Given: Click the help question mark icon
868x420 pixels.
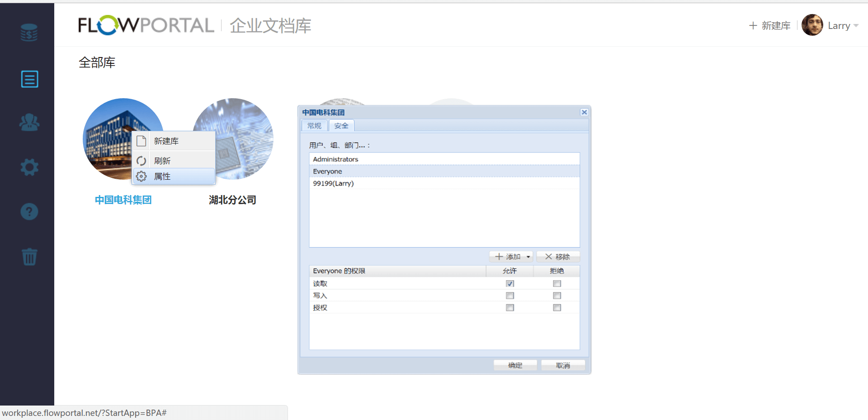Looking at the screenshot, I should (29, 211).
